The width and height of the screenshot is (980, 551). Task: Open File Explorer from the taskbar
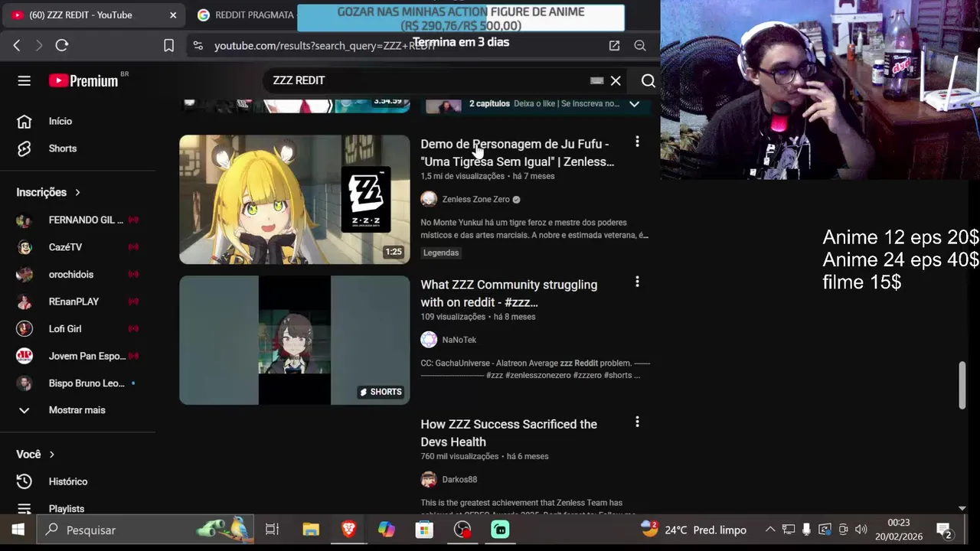[x=310, y=530]
